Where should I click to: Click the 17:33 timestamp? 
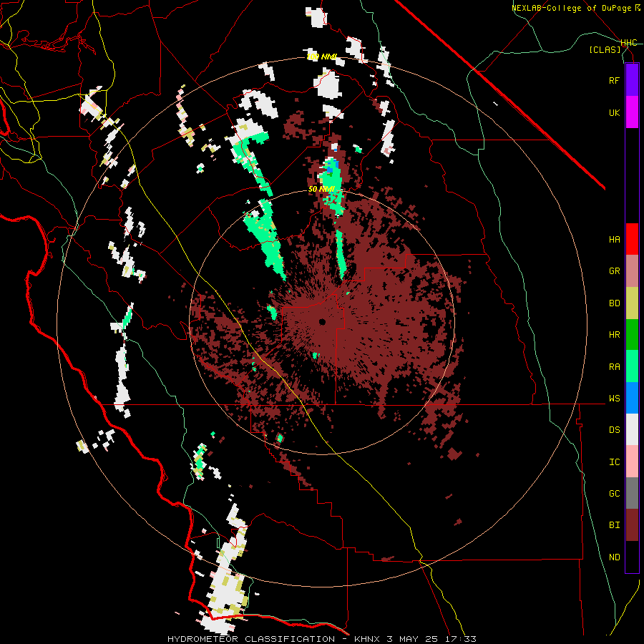[460, 639]
